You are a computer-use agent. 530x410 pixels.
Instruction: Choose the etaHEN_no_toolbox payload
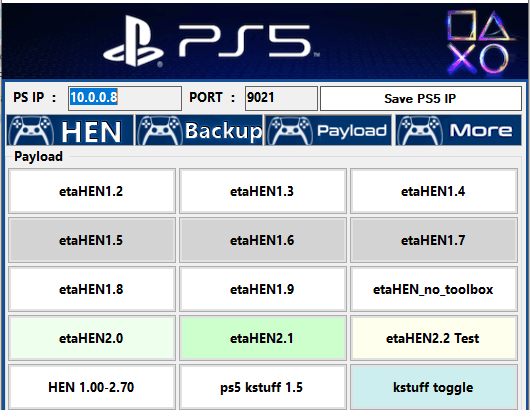434,289
